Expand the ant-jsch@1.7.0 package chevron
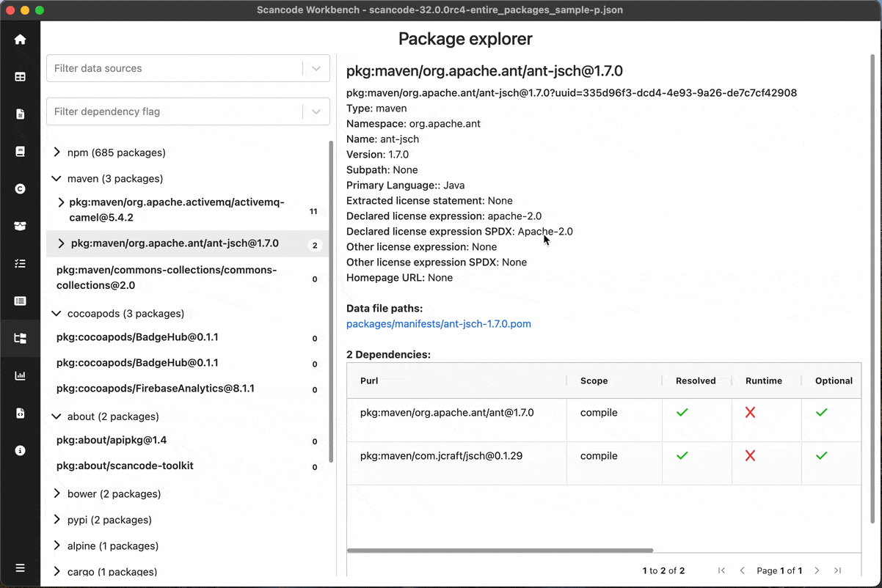The image size is (882, 588). 61,243
